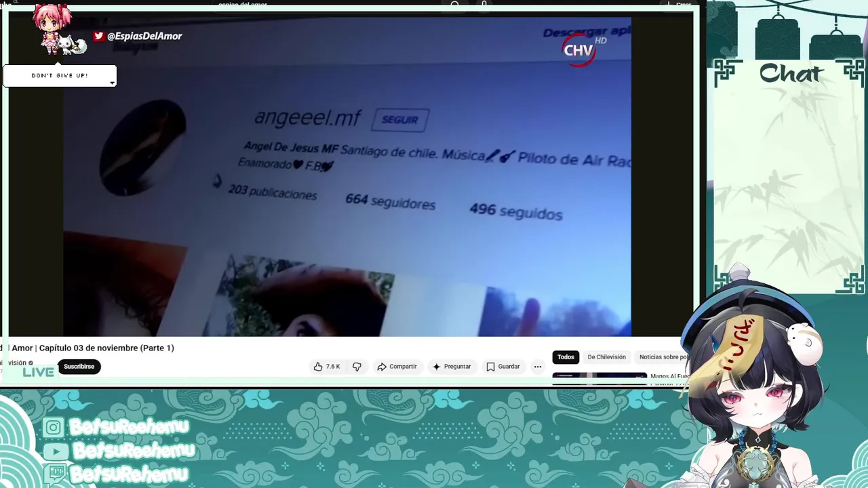Click the 496 seguidos count
The height and width of the screenshot is (488, 868).
[x=516, y=211]
